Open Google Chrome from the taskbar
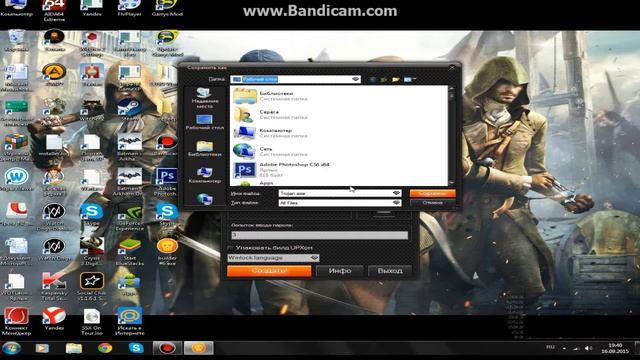The height and width of the screenshot is (360, 640). (x=105, y=348)
